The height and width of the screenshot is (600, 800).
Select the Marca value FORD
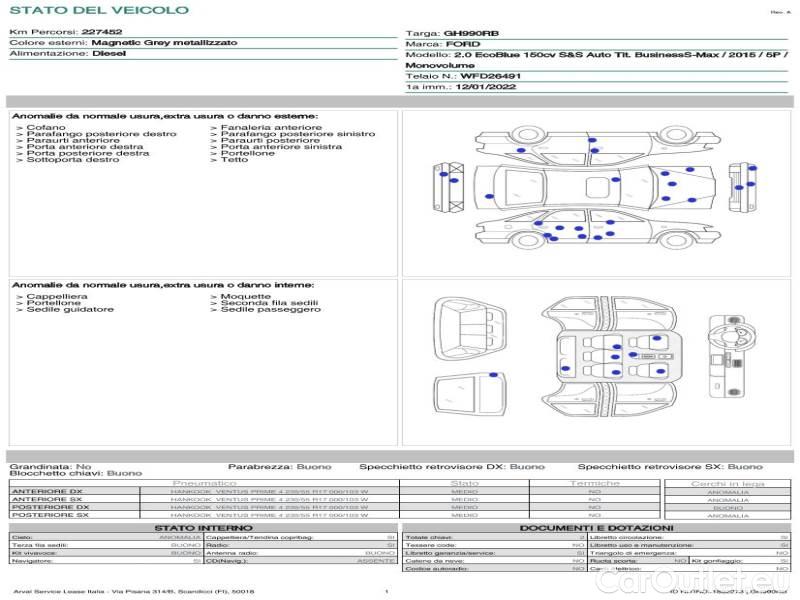(463, 44)
